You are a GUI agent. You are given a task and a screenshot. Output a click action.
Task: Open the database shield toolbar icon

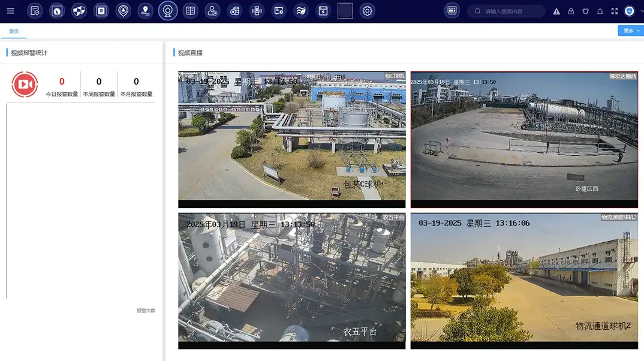(234, 11)
